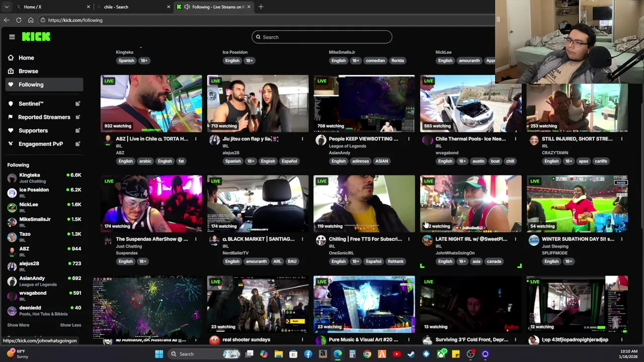
Task: Reload the page with the refresh icon
Action: pyautogui.click(x=19, y=20)
